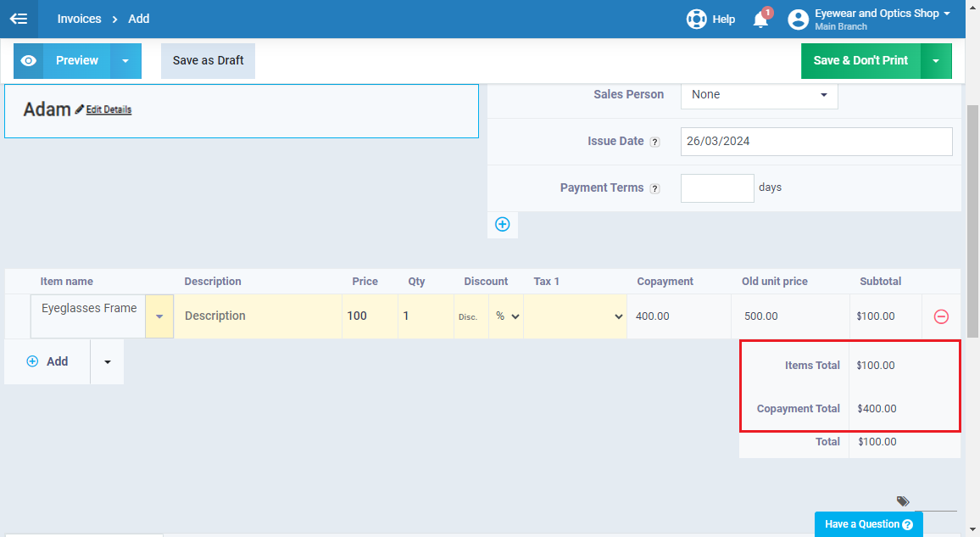980x537 pixels.
Task: Expand the Preview options dropdown arrow
Action: coord(125,61)
